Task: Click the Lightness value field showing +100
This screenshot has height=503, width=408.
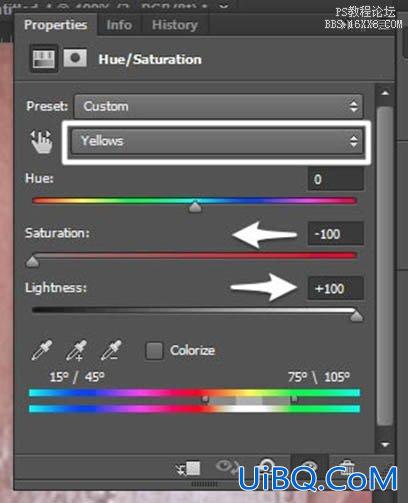Action: click(335, 288)
